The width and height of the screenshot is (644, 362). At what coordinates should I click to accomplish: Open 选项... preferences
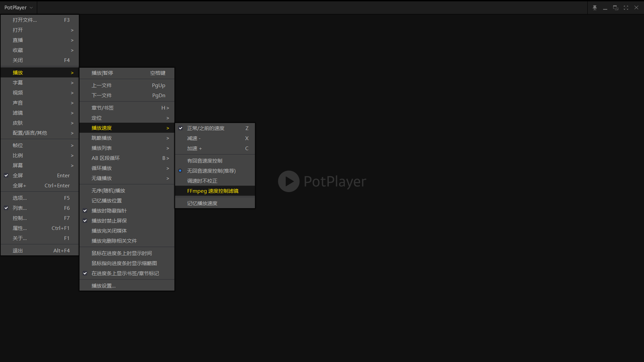(x=40, y=198)
